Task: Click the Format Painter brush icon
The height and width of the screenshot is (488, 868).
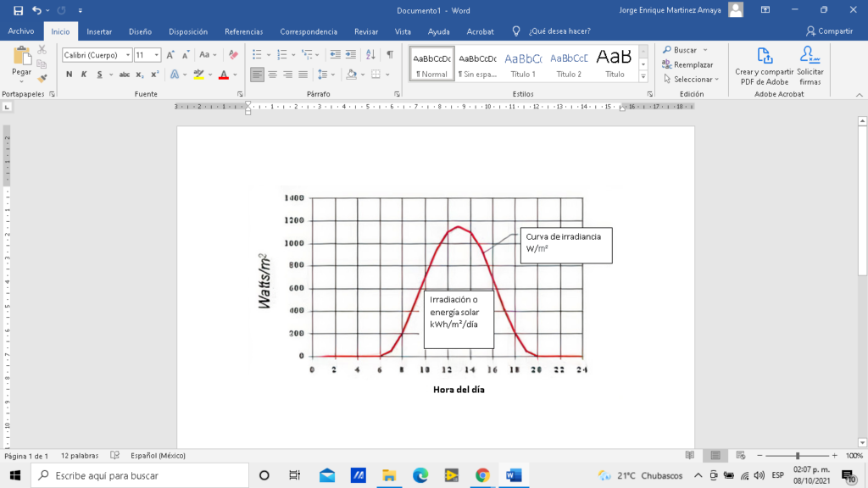Action: [x=42, y=78]
